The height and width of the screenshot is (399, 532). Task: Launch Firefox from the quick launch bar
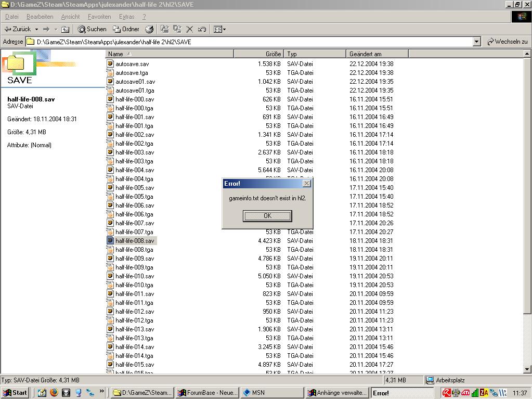tap(54, 393)
